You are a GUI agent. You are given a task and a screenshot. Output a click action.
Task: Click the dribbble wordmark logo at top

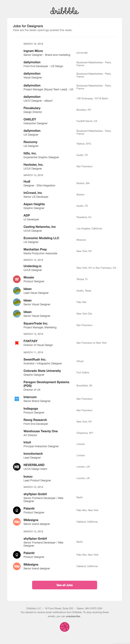(x=64, y=11)
